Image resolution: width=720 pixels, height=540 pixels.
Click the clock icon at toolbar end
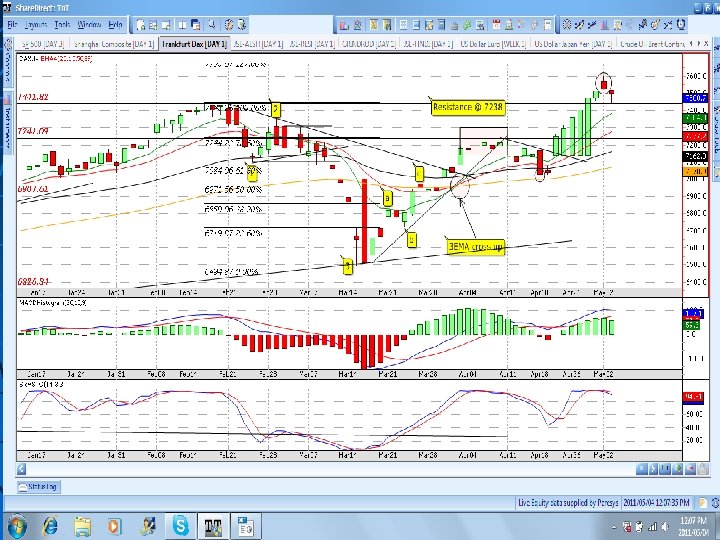click(x=681, y=25)
